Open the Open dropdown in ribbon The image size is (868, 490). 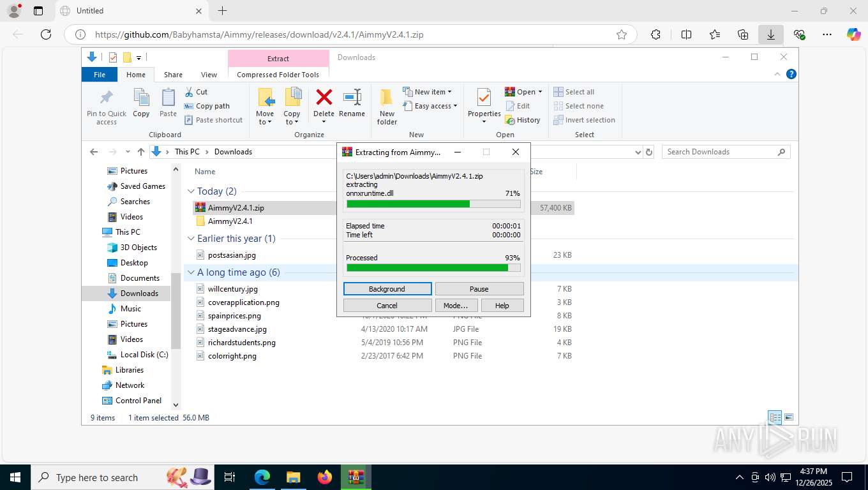tap(523, 92)
